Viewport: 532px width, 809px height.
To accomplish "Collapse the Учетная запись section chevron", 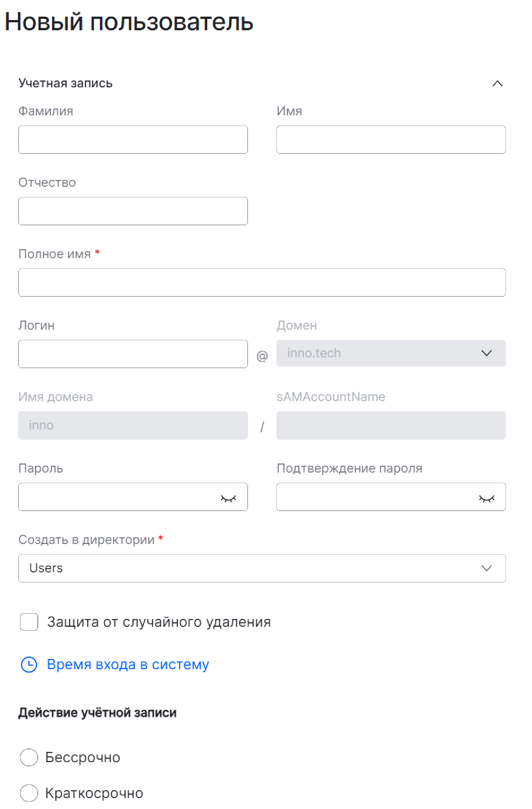I will [x=497, y=84].
